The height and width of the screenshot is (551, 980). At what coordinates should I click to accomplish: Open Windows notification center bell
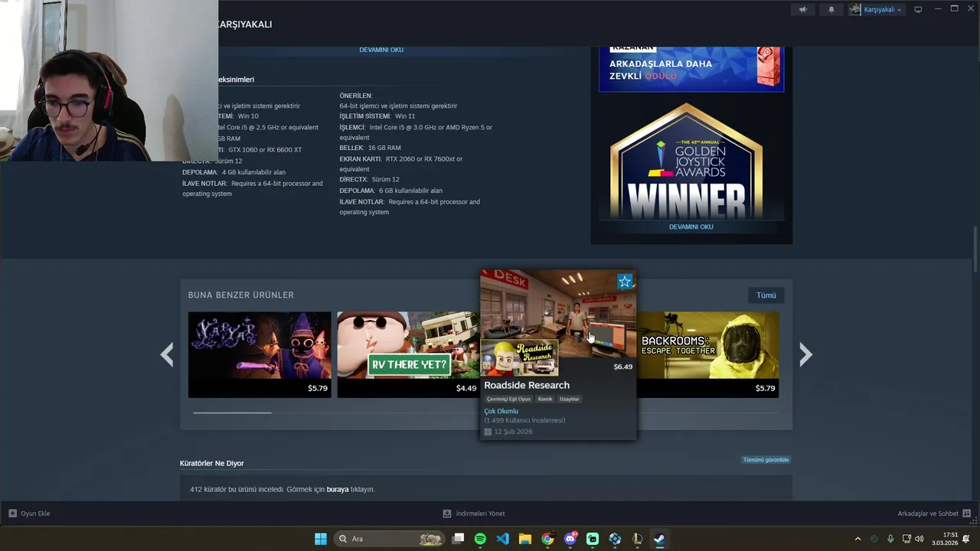click(x=967, y=539)
